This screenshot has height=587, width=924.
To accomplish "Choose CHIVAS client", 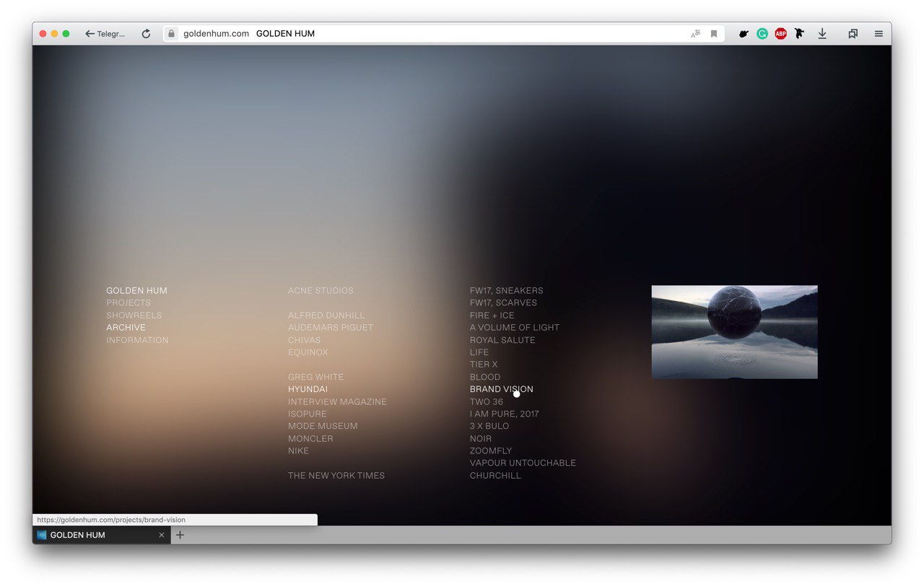I will (x=305, y=340).
